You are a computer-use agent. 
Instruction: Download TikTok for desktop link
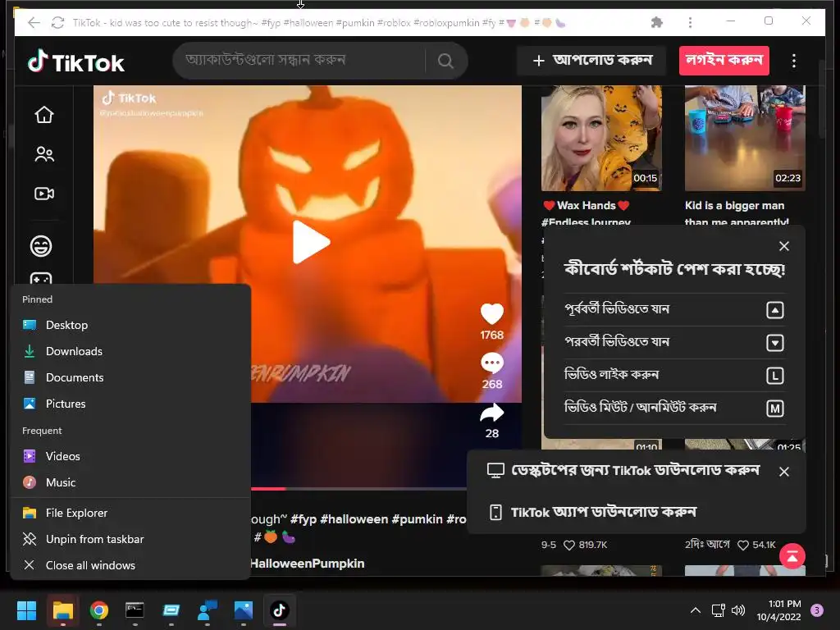[x=623, y=471]
